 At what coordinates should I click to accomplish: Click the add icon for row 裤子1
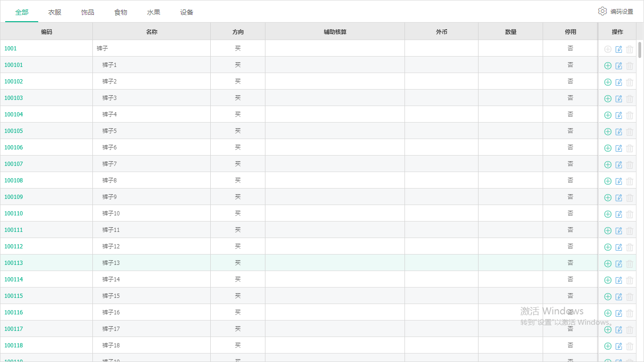coord(607,66)
